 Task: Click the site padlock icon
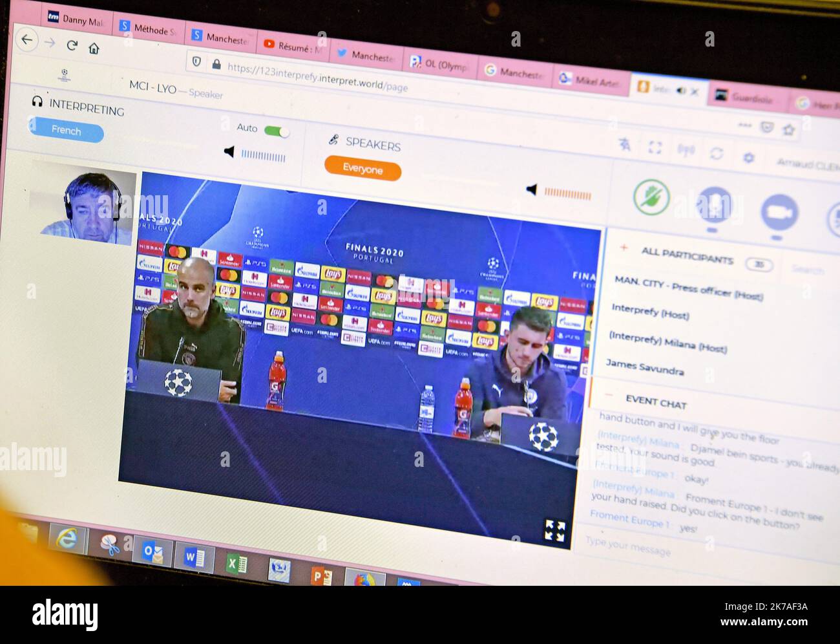216,64
